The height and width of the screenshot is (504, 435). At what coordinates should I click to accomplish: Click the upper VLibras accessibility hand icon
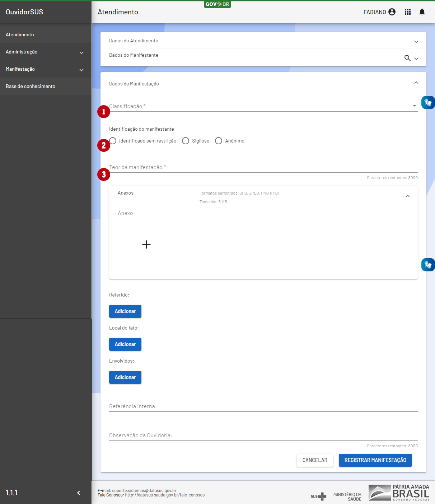point(428,103)
